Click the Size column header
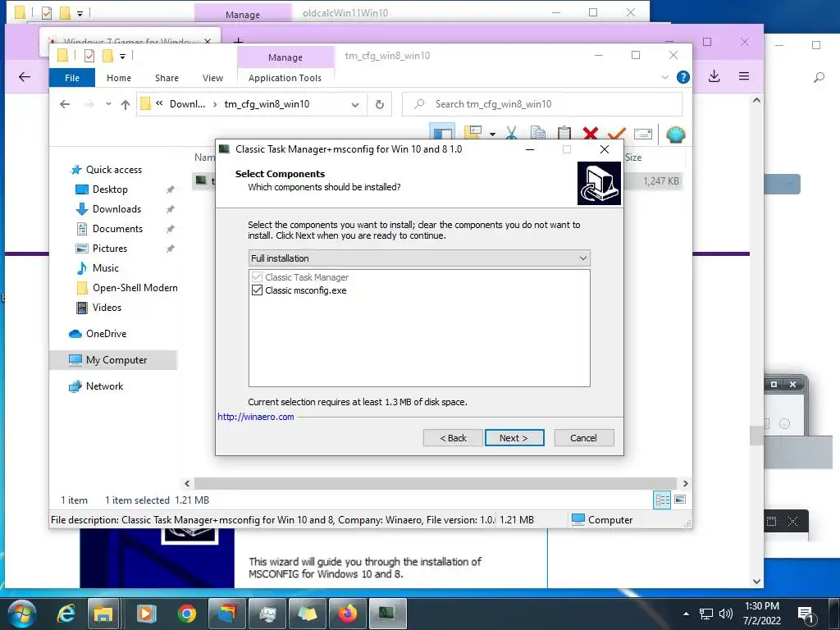The image size is (840, 630). click(x=633, y=157)
